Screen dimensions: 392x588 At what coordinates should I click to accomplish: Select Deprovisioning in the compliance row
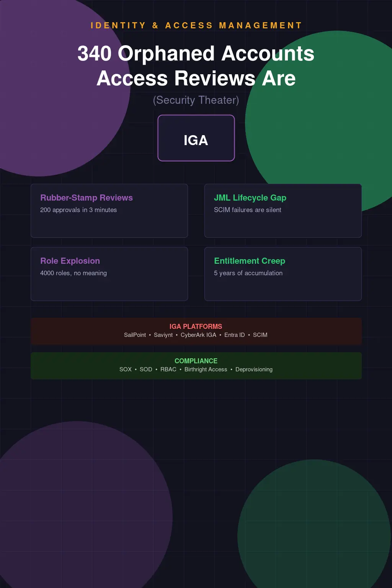254,369
